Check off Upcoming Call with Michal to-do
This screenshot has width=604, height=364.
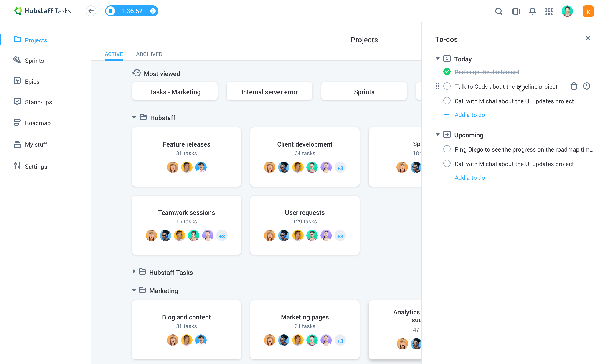pos(447,164)
